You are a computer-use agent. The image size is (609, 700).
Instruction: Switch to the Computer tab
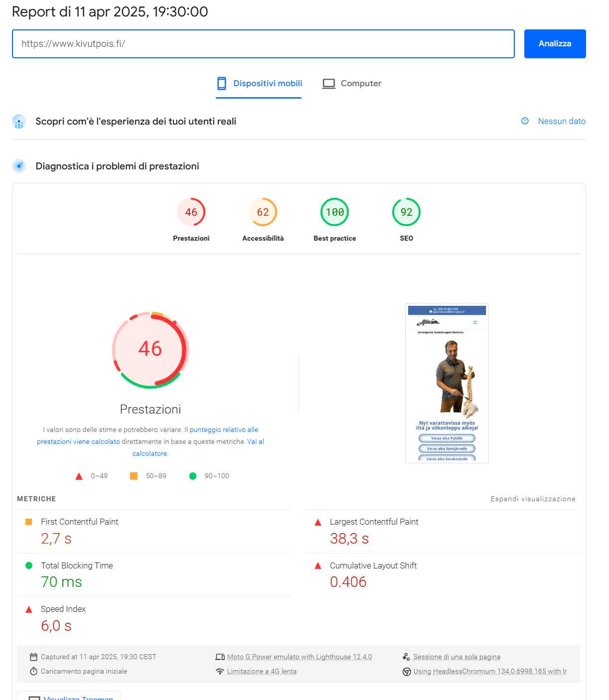[x=352, y=83]
